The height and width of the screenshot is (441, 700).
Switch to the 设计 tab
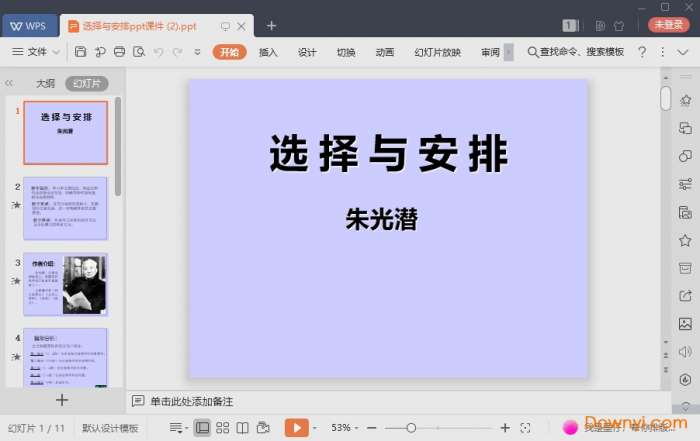tap(307, 52)
